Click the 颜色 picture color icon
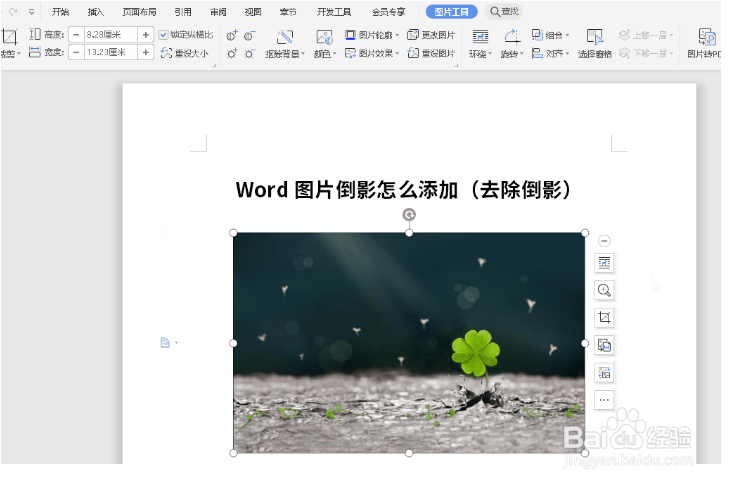The width and height of the screenshot is (734, 486). point(324,37)
